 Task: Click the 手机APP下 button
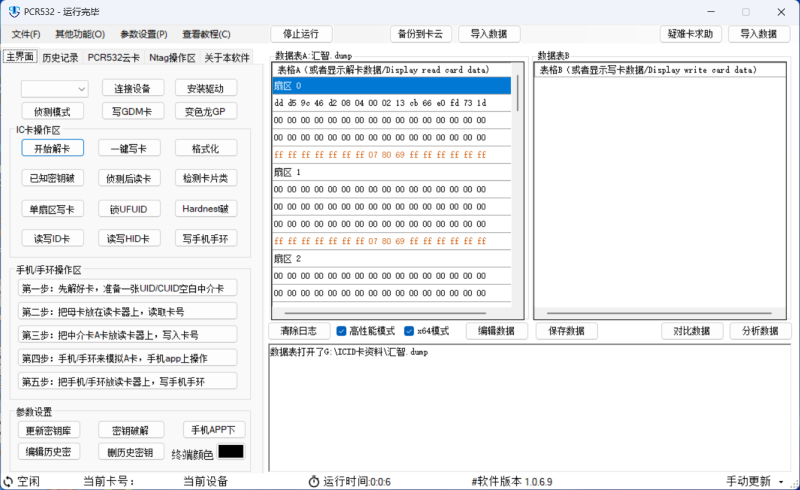(214, 430)
